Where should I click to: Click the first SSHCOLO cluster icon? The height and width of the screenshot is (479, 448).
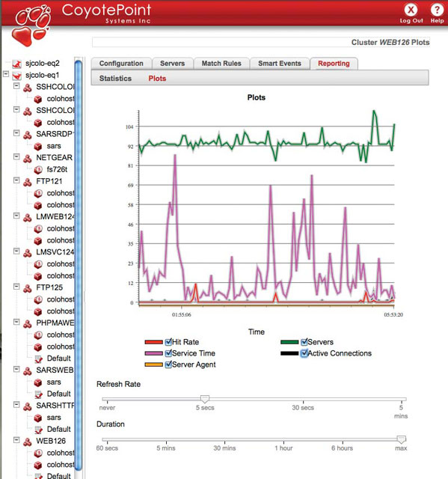(28, 88)
